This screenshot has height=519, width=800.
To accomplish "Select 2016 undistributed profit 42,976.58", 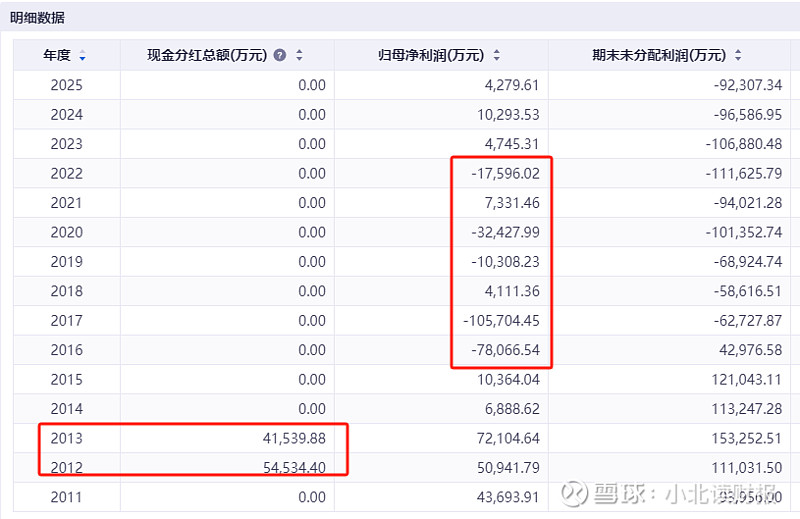I will (x=751, y=350).
